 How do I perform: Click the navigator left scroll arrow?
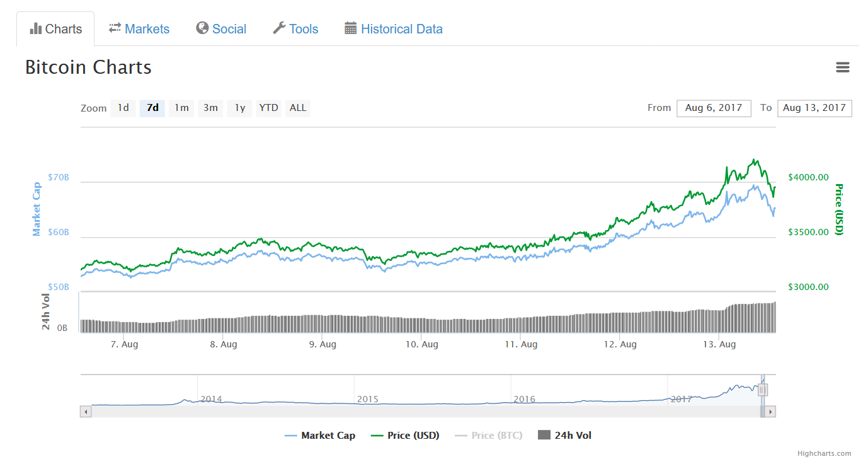click(86, 412)
